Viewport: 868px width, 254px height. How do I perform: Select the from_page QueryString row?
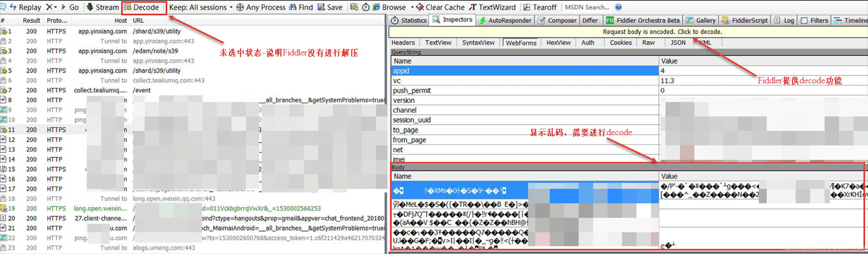629,140
